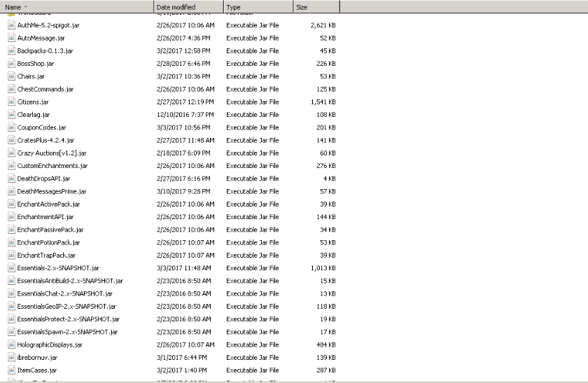Select the file name EssentialsGeoIP-2.x-SNAPSHOT.jar
This screenshot has width=588, height=383.
[66, 306]
